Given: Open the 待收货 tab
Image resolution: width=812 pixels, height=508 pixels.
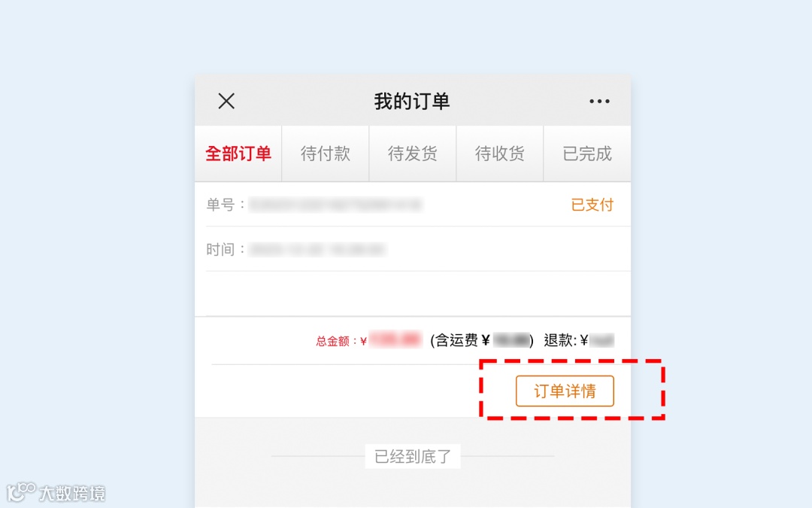Looking at the screenshot, I should point(500,154).
